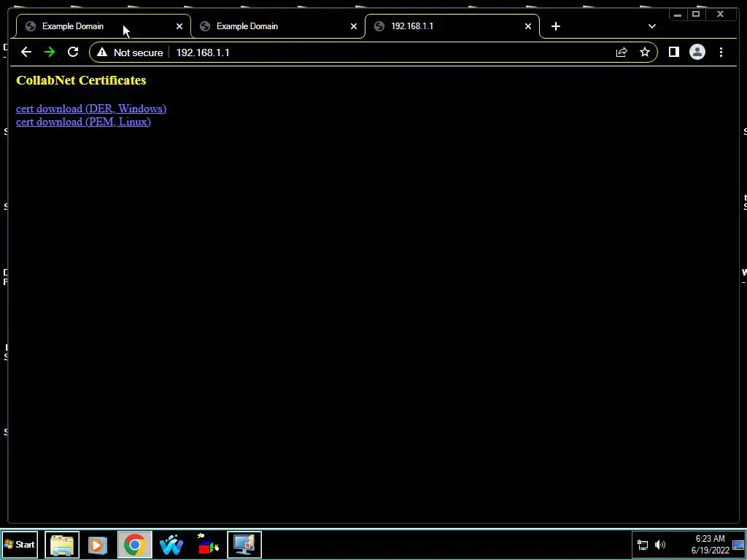Minimize the Chrome window

point(678,15)
